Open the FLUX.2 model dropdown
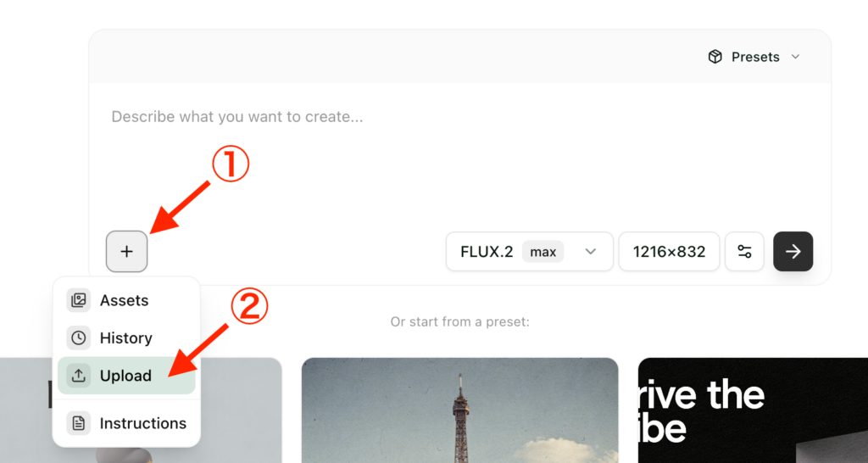The width and height of the screenshot is (868, 463). [529, 252]
